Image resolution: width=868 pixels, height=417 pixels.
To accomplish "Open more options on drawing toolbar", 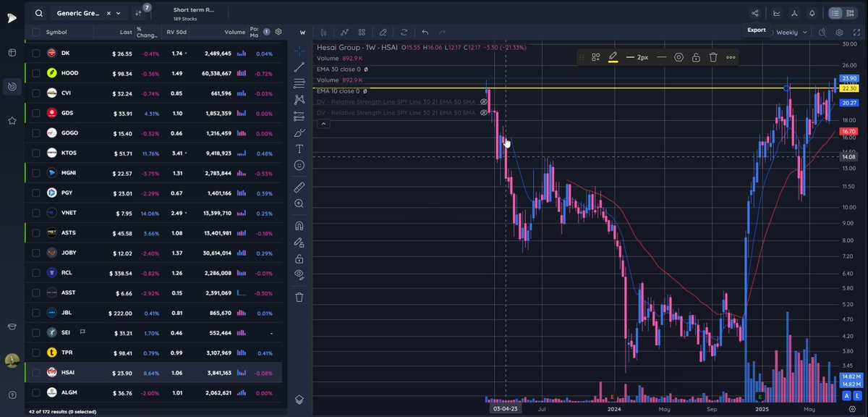I will [x=731, y=57].
